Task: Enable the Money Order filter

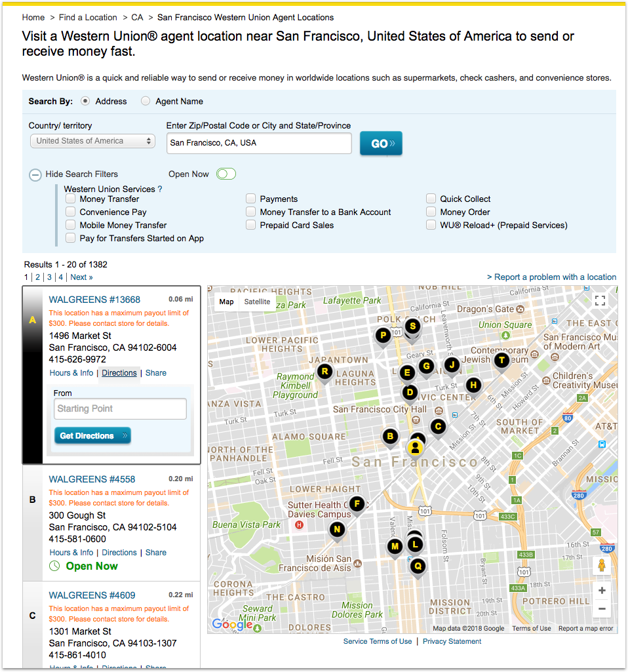Action: coord(431,212)
